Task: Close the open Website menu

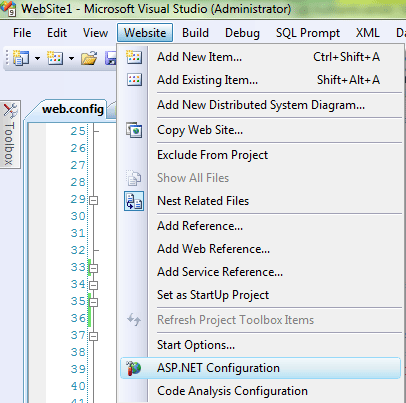Action: 145,33
